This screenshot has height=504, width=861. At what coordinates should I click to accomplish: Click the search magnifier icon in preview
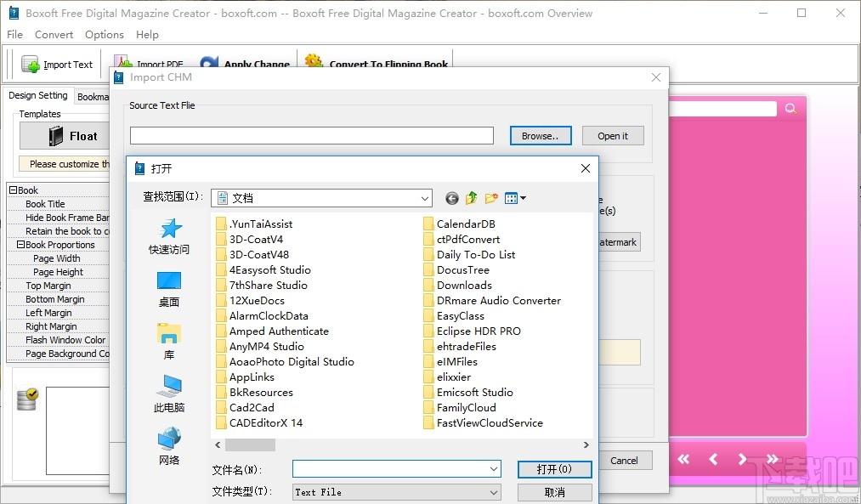coord(790,108)
